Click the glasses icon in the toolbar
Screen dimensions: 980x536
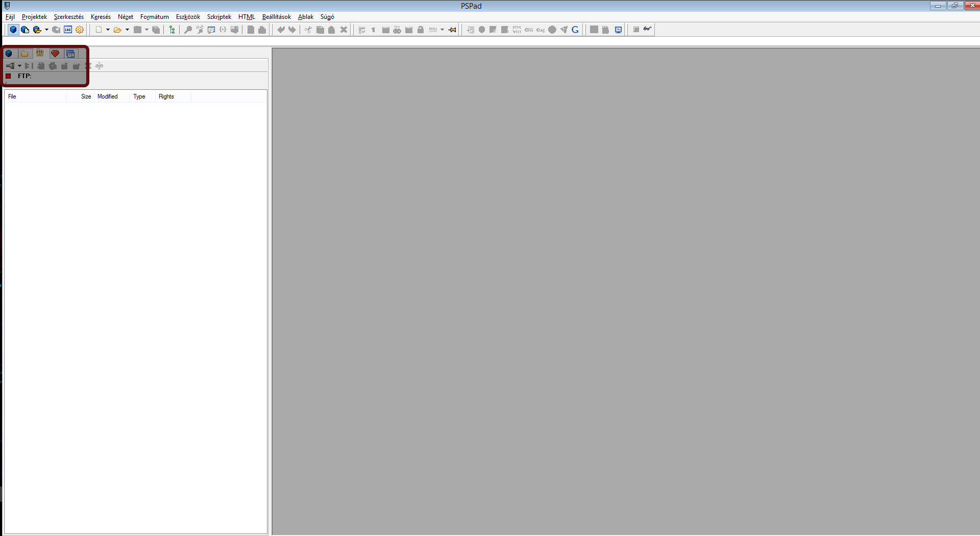click(647, 29)
